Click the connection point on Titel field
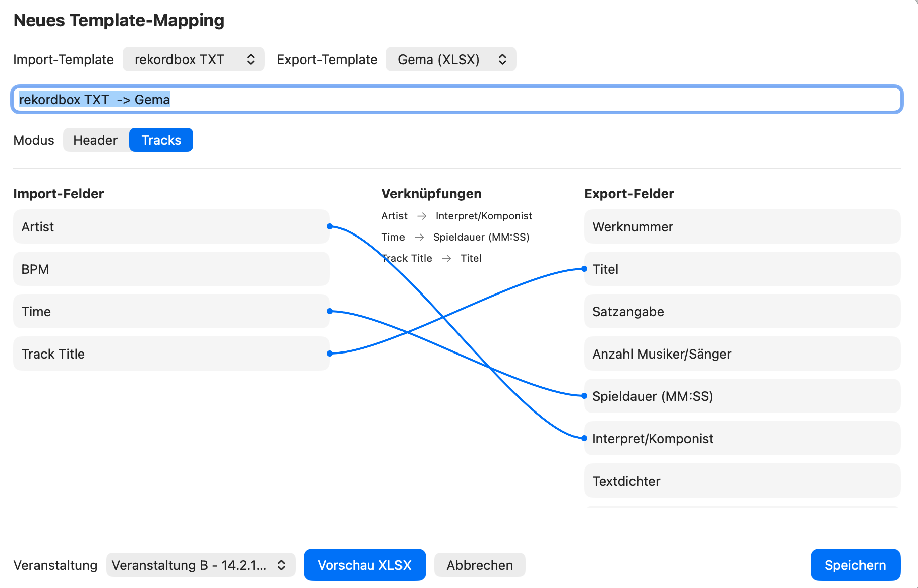 pyautogui.click(x=584, y=269)
